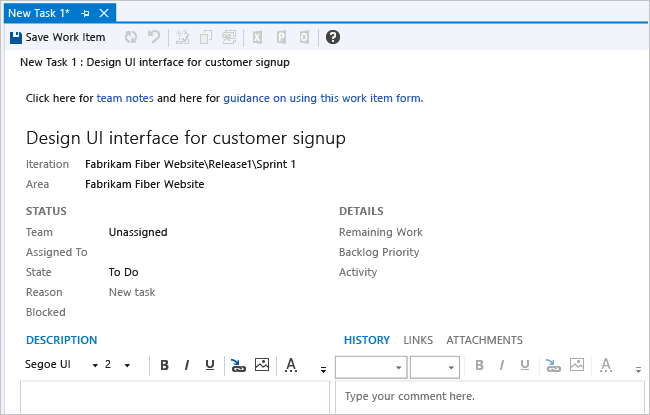Switch to the Links tab

(418, 341)
